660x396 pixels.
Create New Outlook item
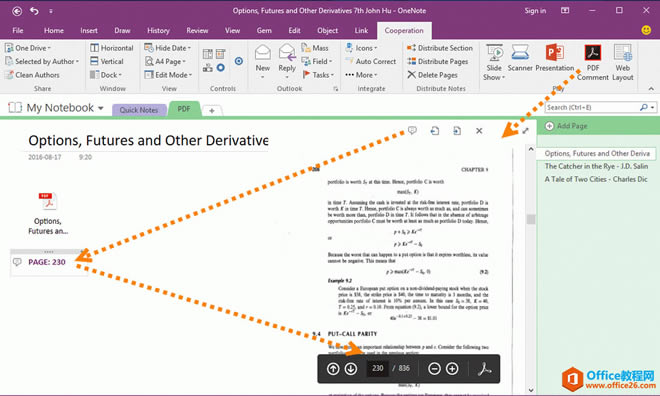(x=263, y=62)
